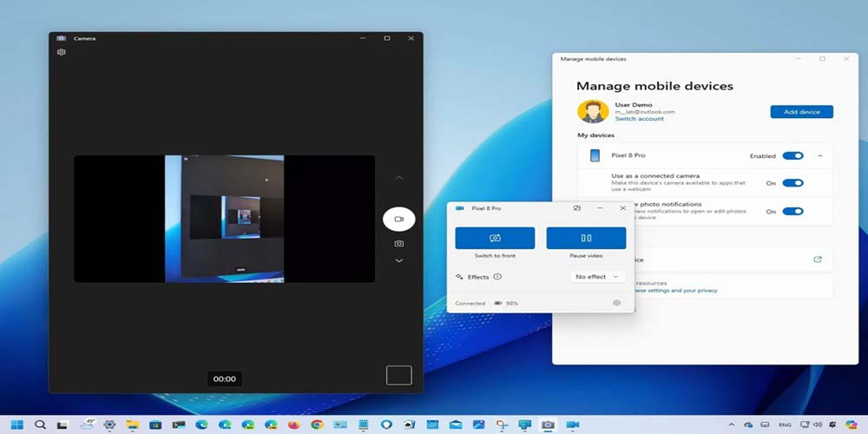Screen dimensions: 868x434
Task: Click the down chevron below the photo button
Action: [x=399, y=260]
